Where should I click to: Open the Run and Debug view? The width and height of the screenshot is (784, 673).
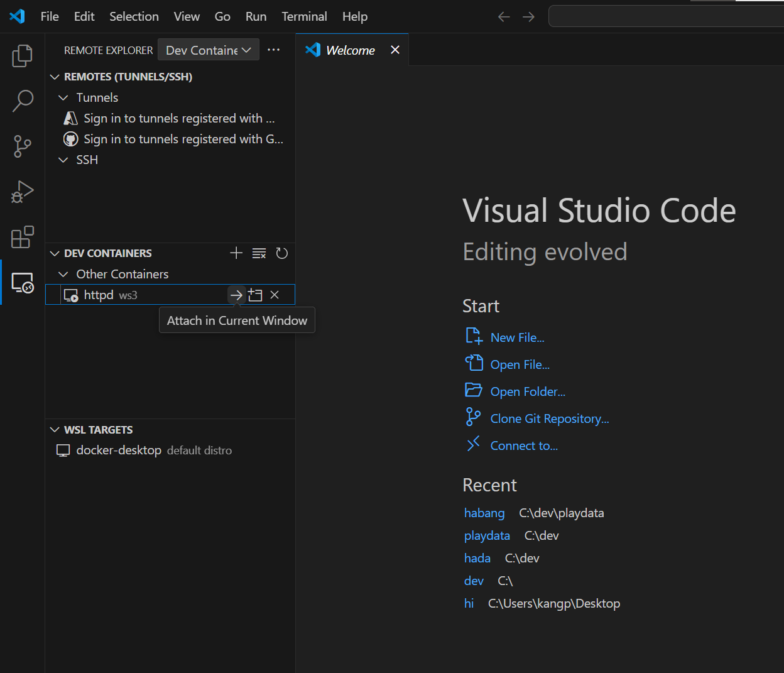[x=22, y=192]
